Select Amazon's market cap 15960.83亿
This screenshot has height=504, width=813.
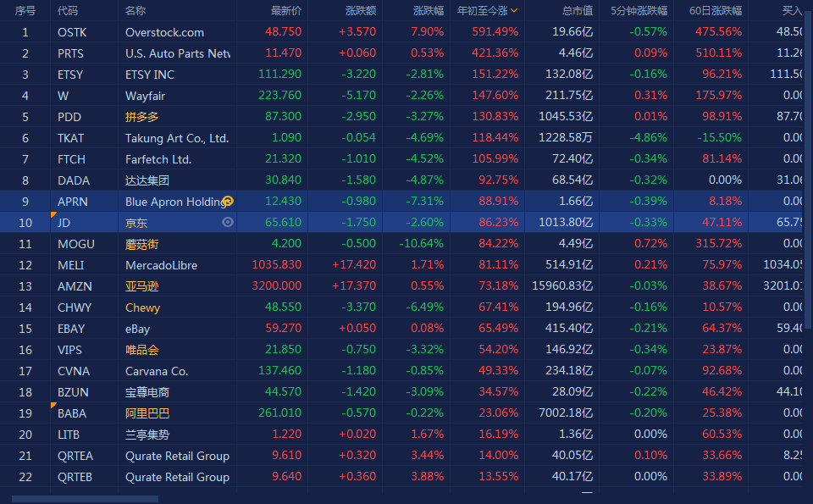562,285
